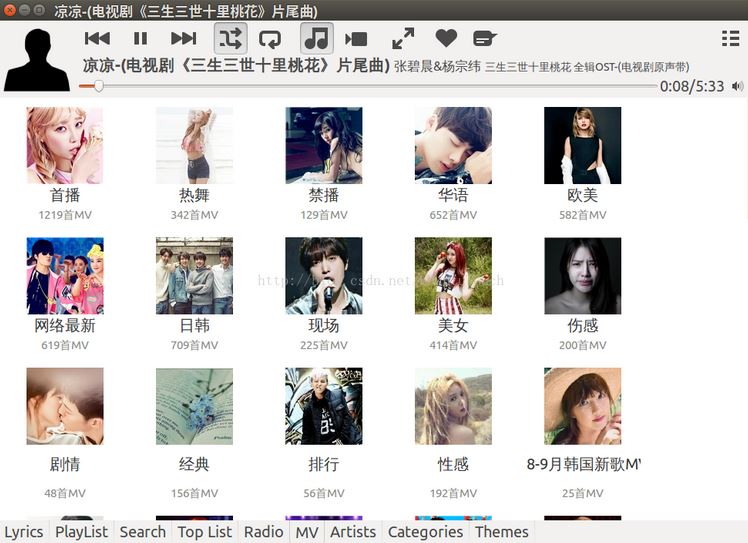Click the album name 三生三世十里桃花 全辑OST
Viewport: 748px width, 543px height.
(x=587, y=67)
